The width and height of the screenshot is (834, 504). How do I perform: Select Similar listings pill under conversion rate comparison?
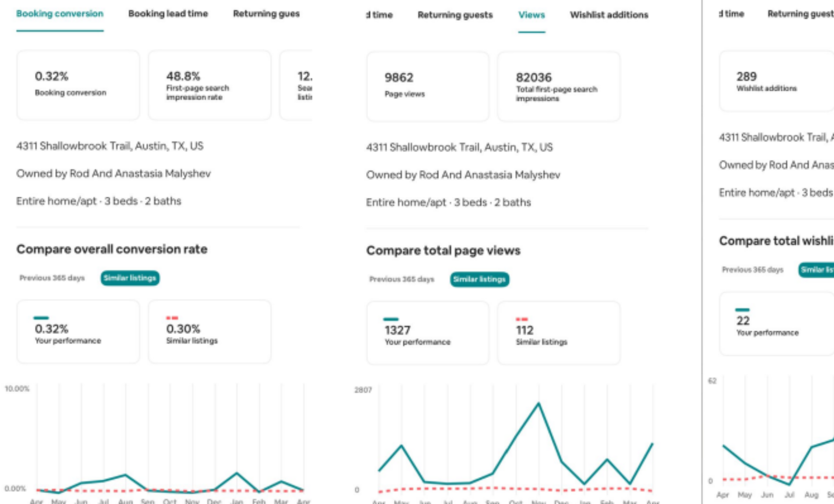130,278
